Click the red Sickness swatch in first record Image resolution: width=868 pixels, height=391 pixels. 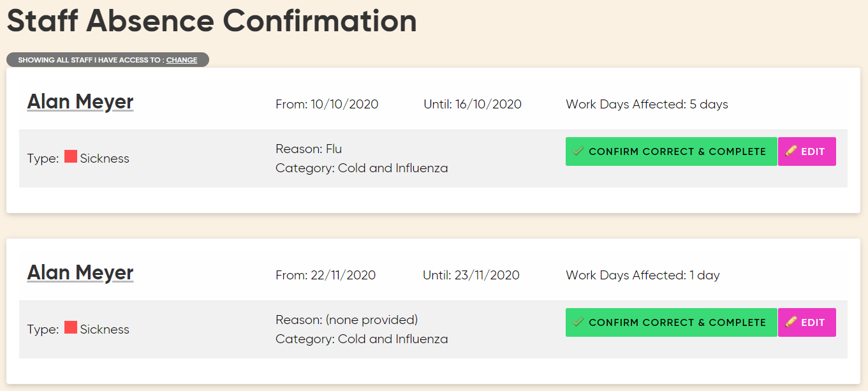pyautogui.click(x=71, y=157)
